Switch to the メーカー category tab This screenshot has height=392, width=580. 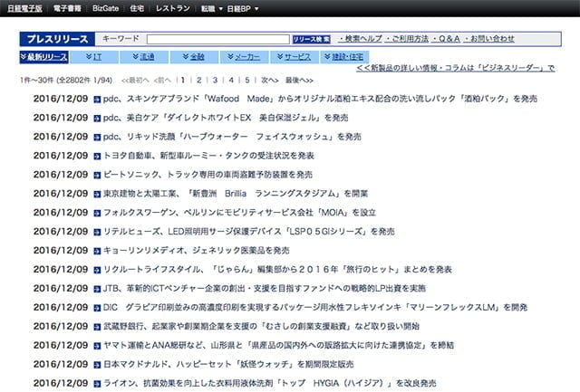pyautogui.click(x=244, y=57)
